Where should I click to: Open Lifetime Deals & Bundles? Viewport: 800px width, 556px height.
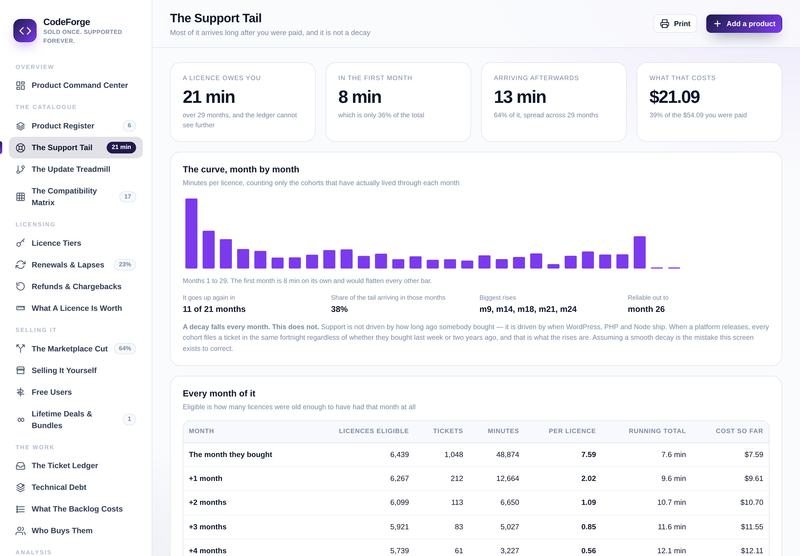76,419
